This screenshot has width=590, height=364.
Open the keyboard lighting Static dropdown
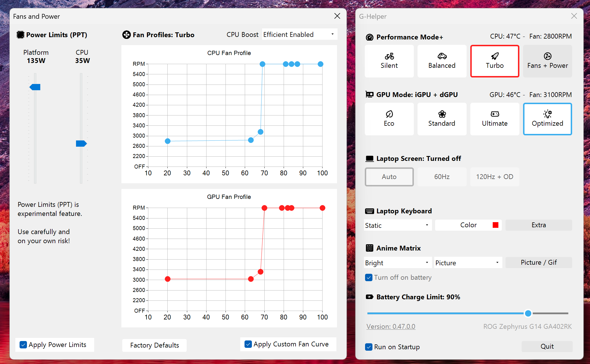[x=397, y=225]
